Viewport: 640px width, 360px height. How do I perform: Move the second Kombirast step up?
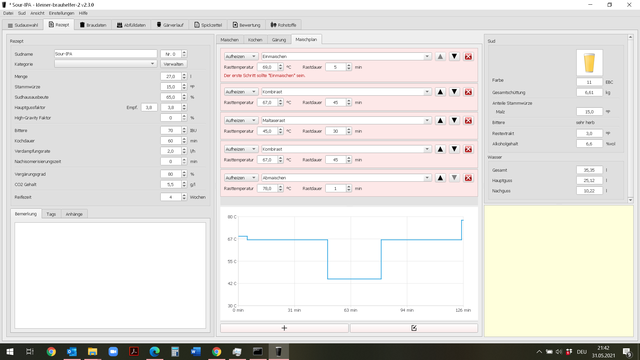[x=440, y=149]
